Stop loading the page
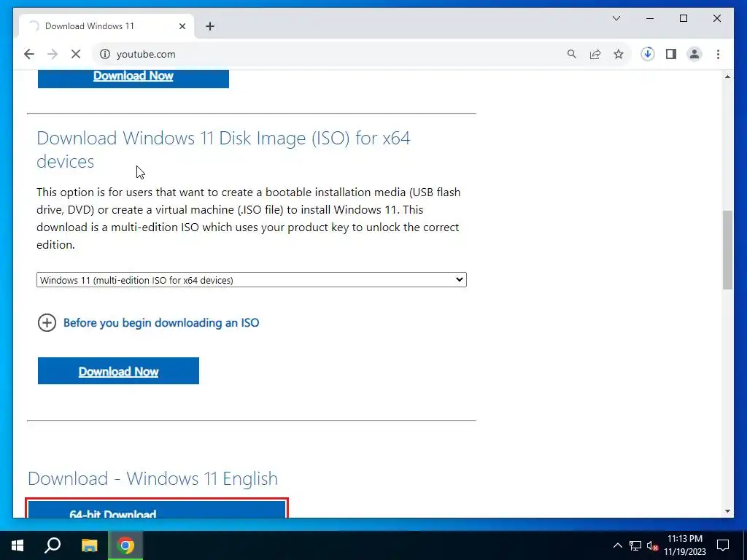747x560 pixels. tap(76, 54)
